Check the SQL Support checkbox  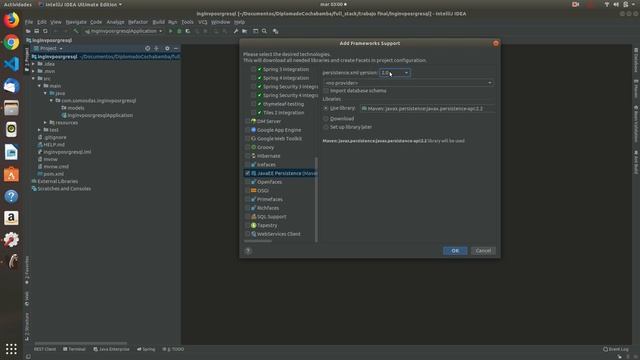coord(247,217)
